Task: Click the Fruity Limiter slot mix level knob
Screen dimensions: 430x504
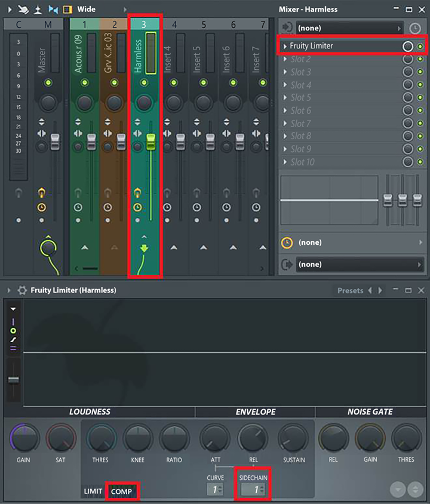Action: 408,47
